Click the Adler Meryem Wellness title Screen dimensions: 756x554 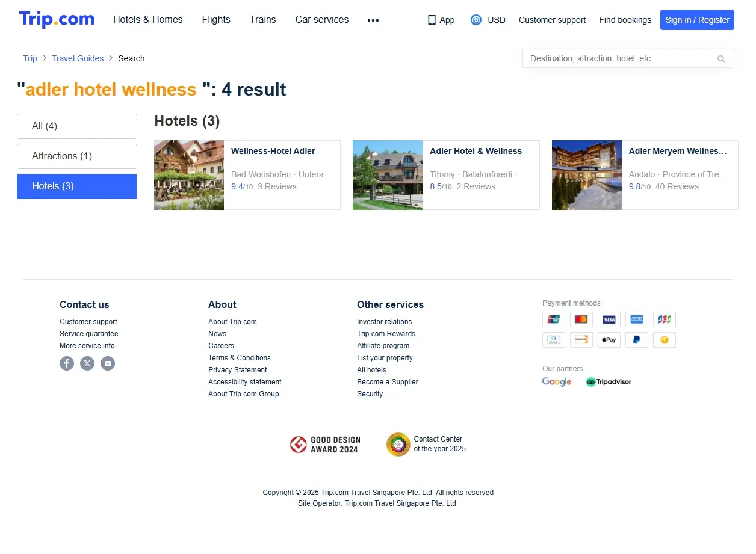(x=678, y=151)
